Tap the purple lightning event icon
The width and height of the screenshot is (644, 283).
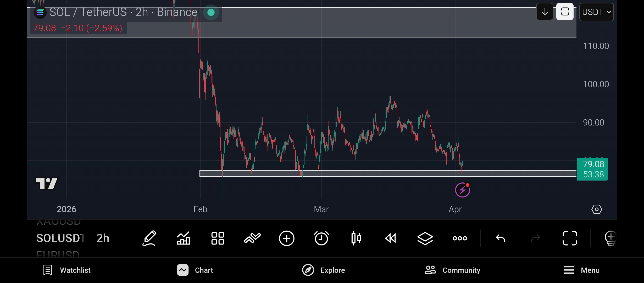pos(463,190)
